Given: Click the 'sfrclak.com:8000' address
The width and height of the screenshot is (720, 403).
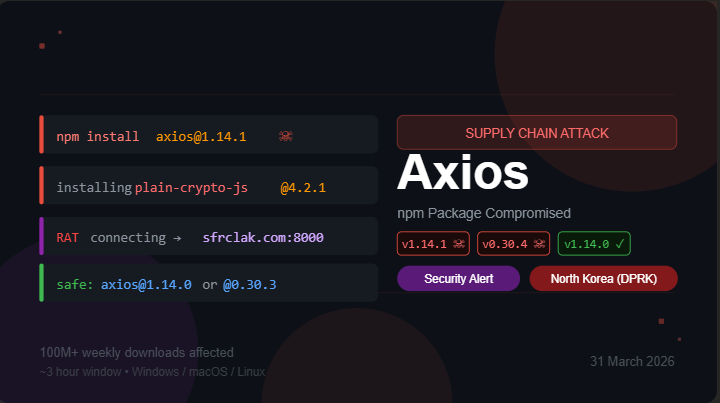Looking at the screenshot, I should 263,237.
